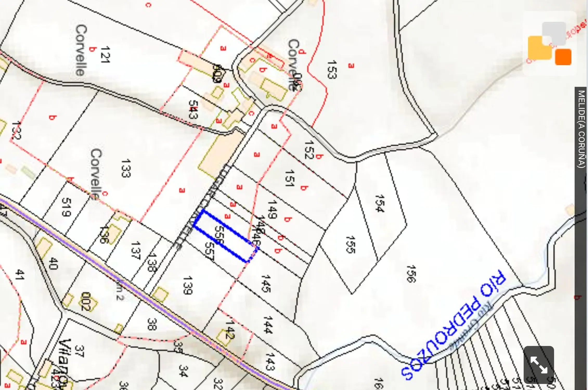
Task: Select parcel 143 near the river
Action: click(270, 361)
